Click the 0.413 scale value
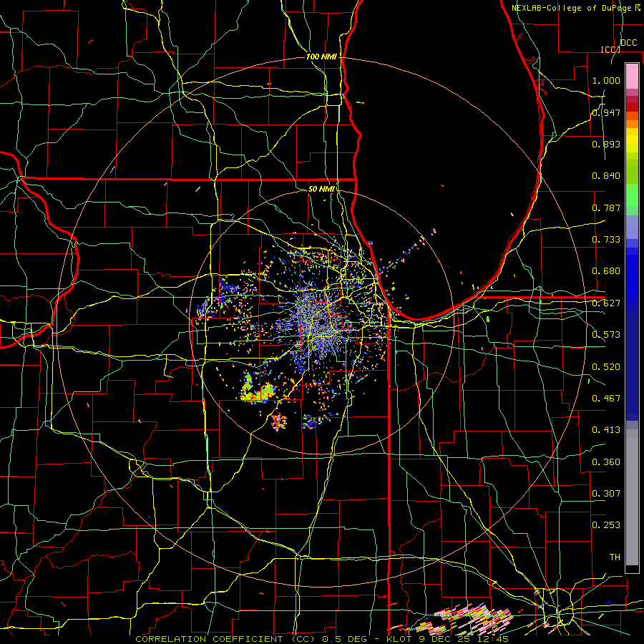644x644 pixels. (x=606, y=430)
